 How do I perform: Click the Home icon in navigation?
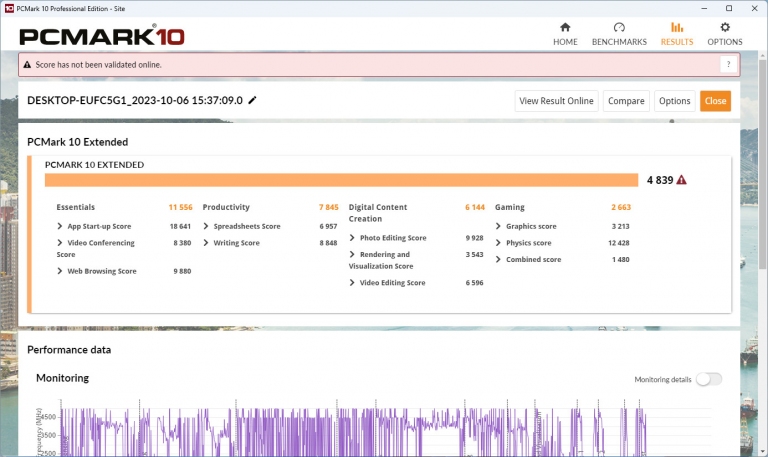[565, 27]
